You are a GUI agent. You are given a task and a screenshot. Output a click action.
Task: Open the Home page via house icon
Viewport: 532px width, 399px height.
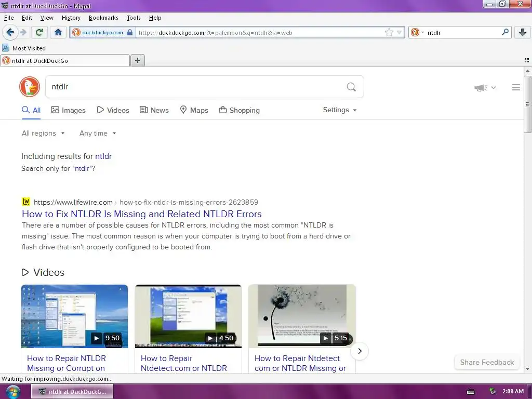[x=58, y=32]
